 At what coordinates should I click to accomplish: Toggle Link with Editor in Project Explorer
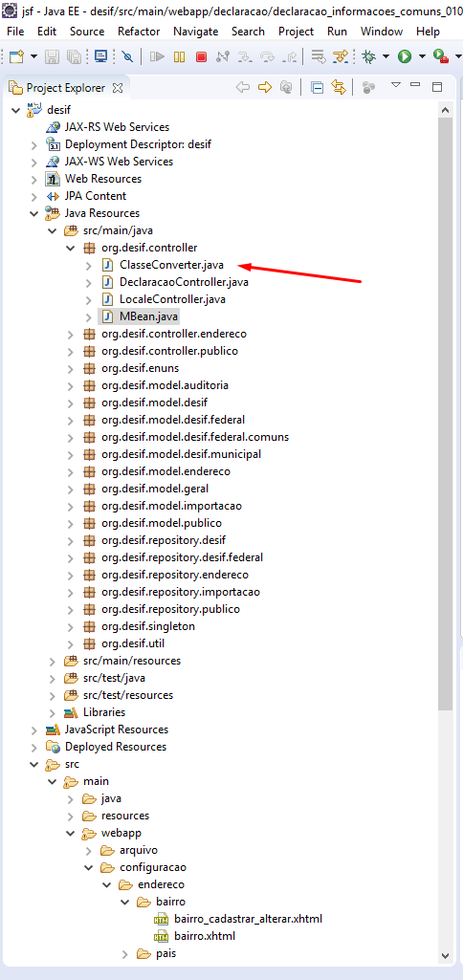[x=339, y=88]
